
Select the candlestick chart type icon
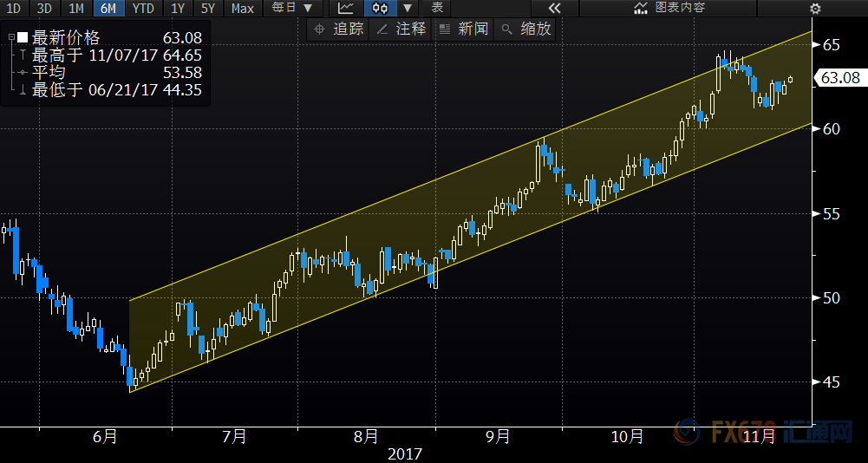coord(379,9)
